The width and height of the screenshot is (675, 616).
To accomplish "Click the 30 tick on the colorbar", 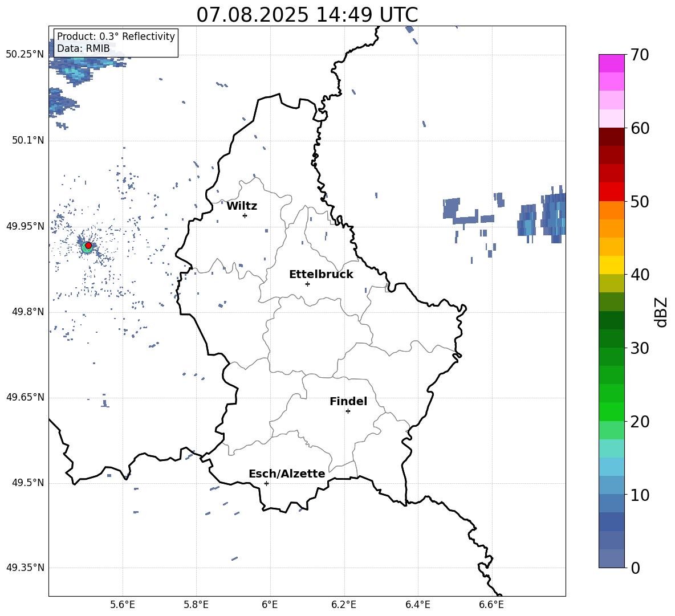I will tap(640, 348).
